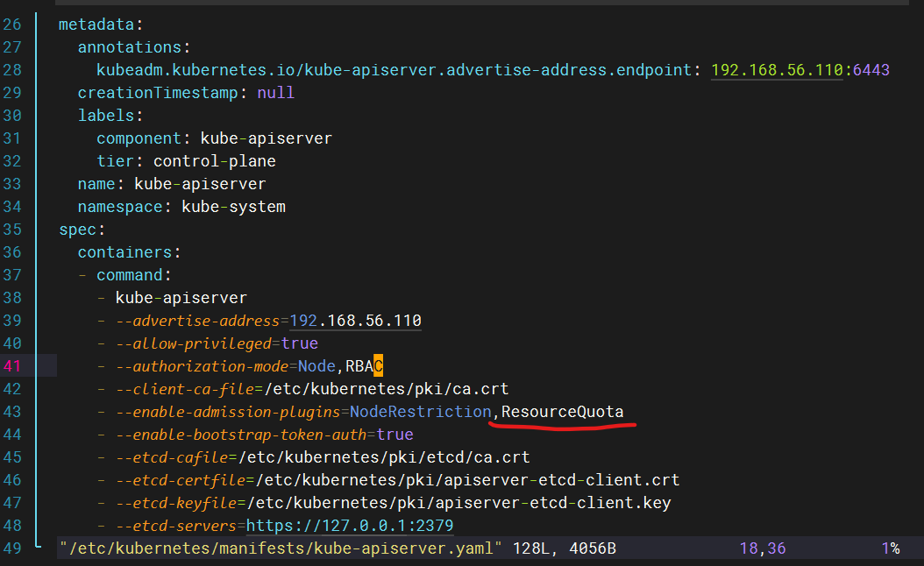Click the spec key on line 35
Image resolution: width=924 pixels, height=566 pixels.
[x=77, y=230]
